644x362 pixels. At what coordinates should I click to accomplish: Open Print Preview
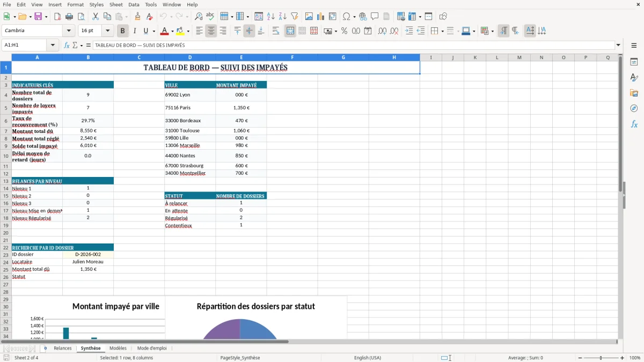[81, 16]
